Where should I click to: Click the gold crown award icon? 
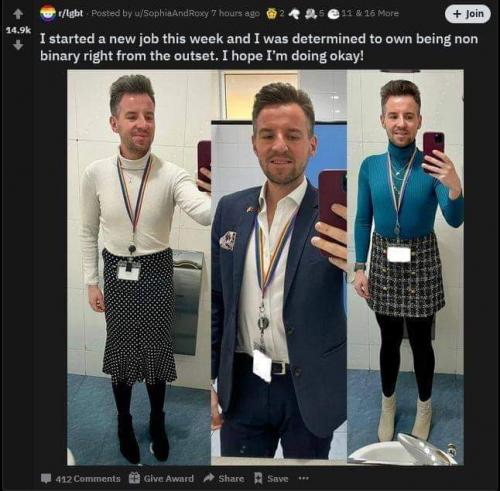point(272,14)
